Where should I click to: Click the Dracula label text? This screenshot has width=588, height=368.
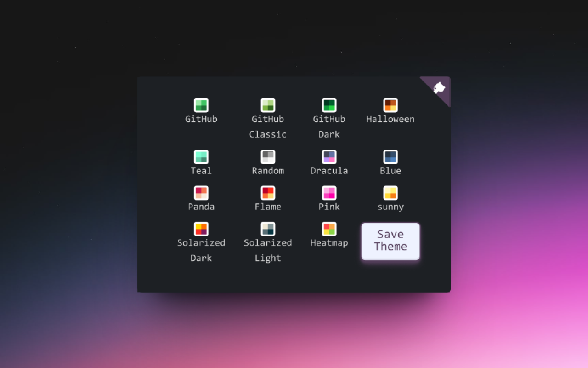[x=329, y=170]
